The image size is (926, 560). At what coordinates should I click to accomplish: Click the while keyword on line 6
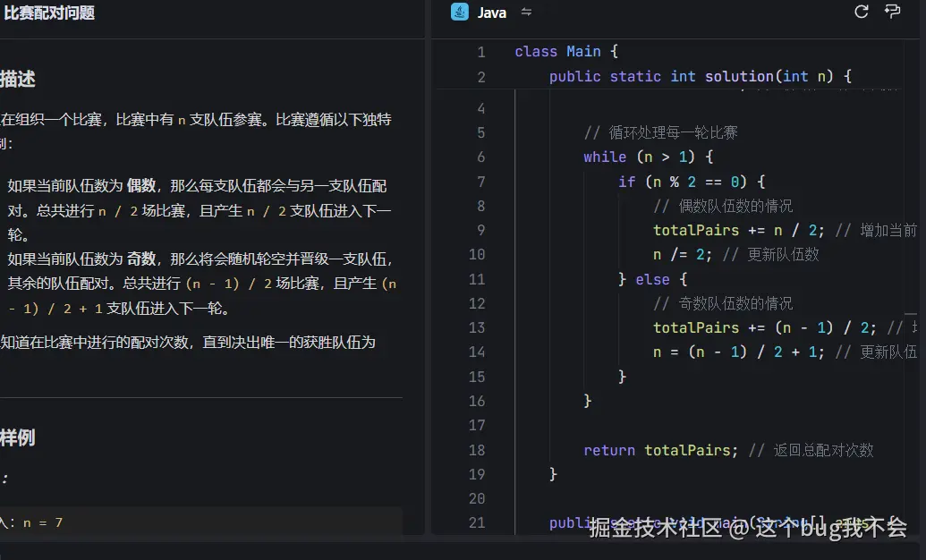click(605, 157)
